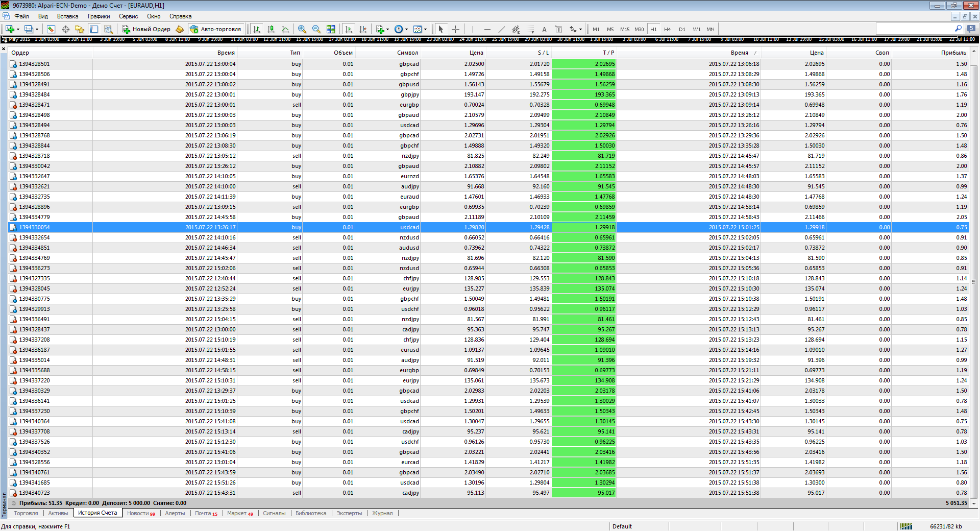This screenshot has width=980, height=531.
Task: Expand the Periods dropdown arrow
Action: 407,29
